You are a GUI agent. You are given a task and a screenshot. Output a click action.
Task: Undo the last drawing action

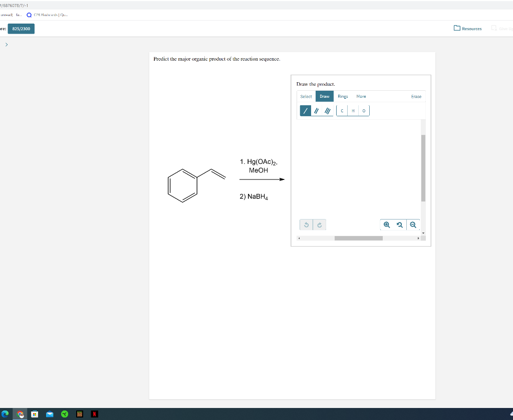pos(307,225)
